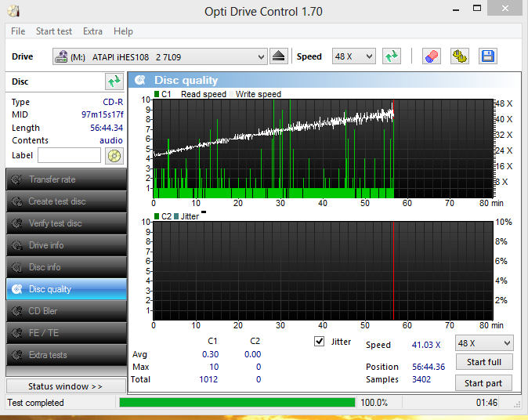Expand the test speed dropdown above Start full
Viewport: 528px width, 420px height.
484,343
